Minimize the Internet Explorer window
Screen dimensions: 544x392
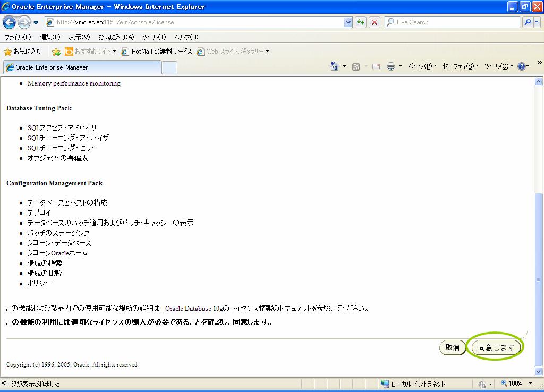513,6
